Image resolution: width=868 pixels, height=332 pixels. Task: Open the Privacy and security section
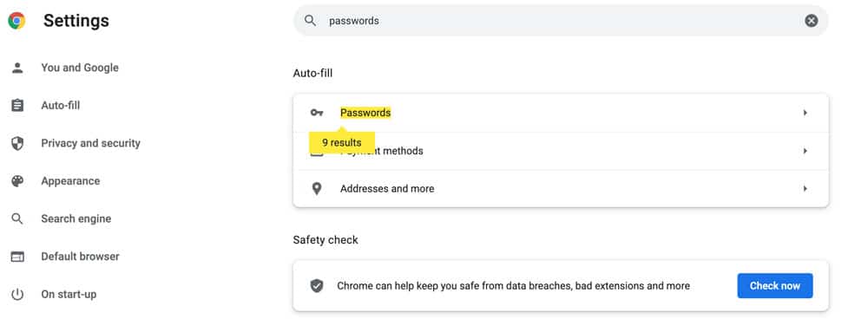pyautogui.click(x=91, y=144)
